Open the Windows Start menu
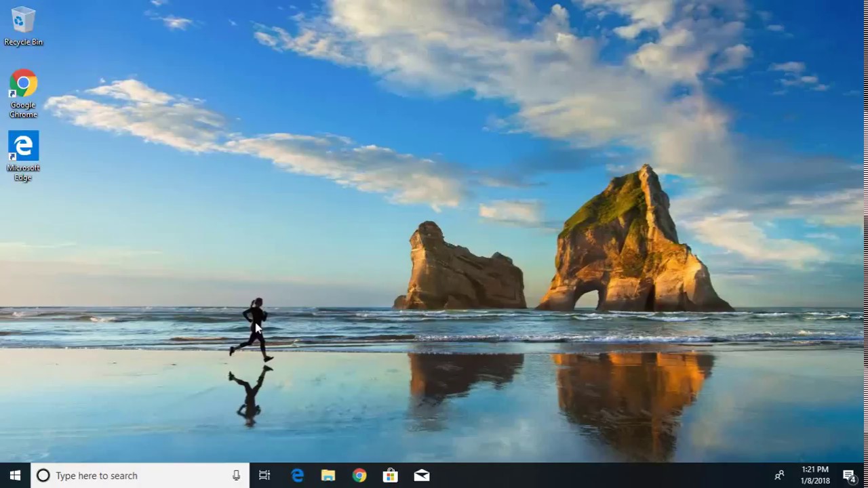The image size is (868, 488). coord(15,475)
